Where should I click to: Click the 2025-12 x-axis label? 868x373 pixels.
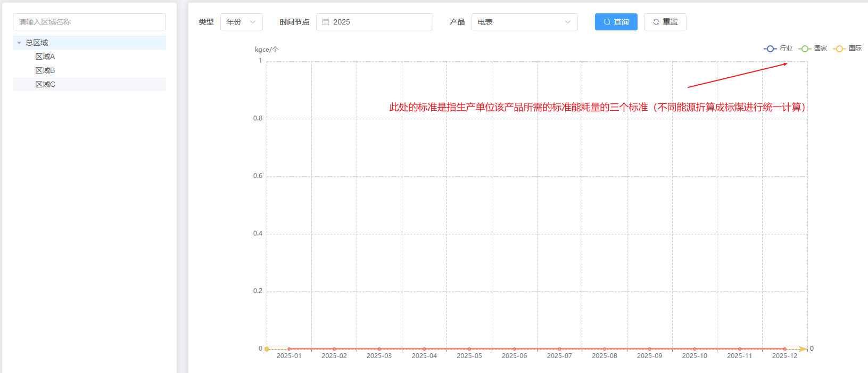[x=784, y=356]
